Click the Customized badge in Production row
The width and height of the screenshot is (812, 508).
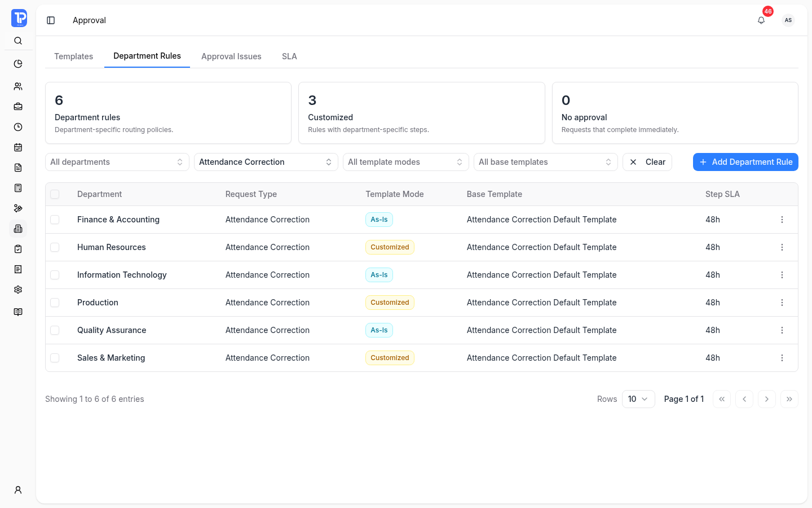pos(390,303)
